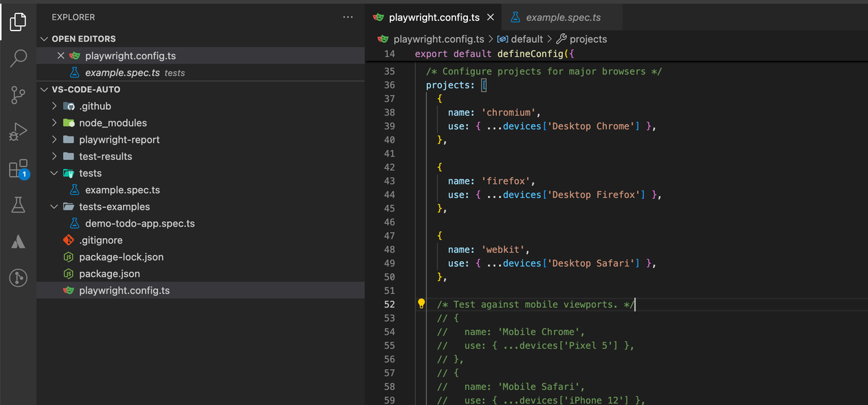Viewport: 868px width, 405px height.
Task: Open the Search view in activity bar
Action: point(18,58)
